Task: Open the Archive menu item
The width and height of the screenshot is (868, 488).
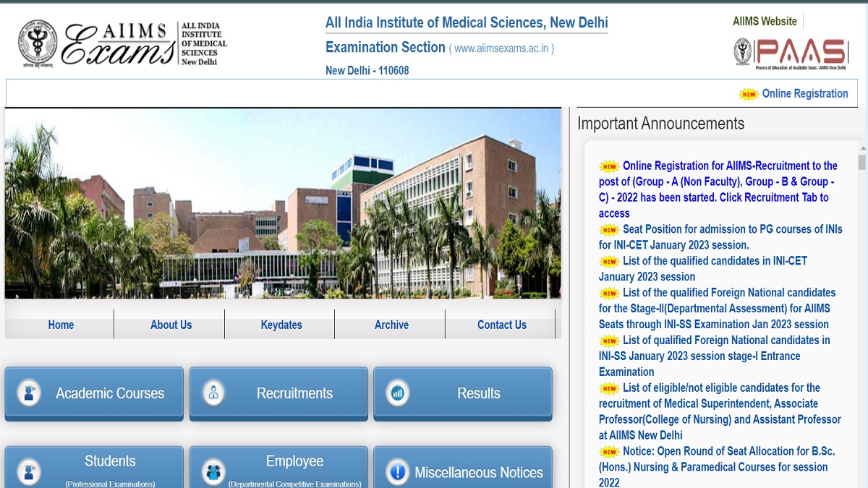Action: point(391,325)
